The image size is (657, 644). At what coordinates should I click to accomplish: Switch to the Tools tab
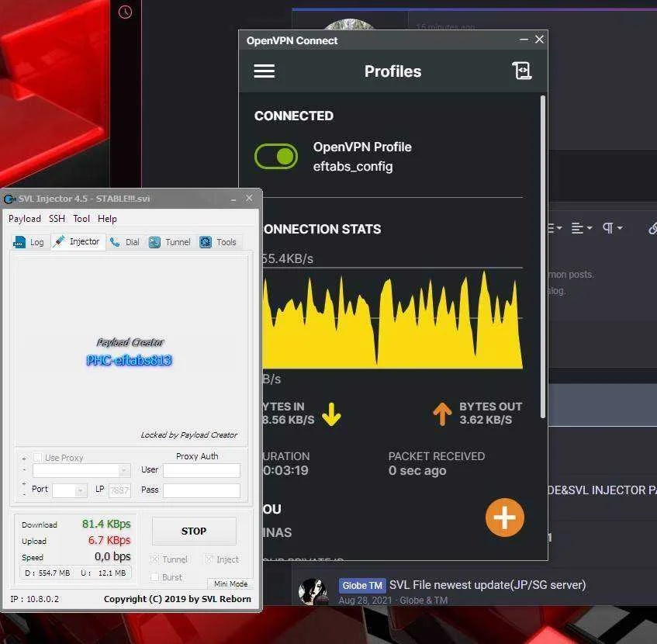coord(218,242)
